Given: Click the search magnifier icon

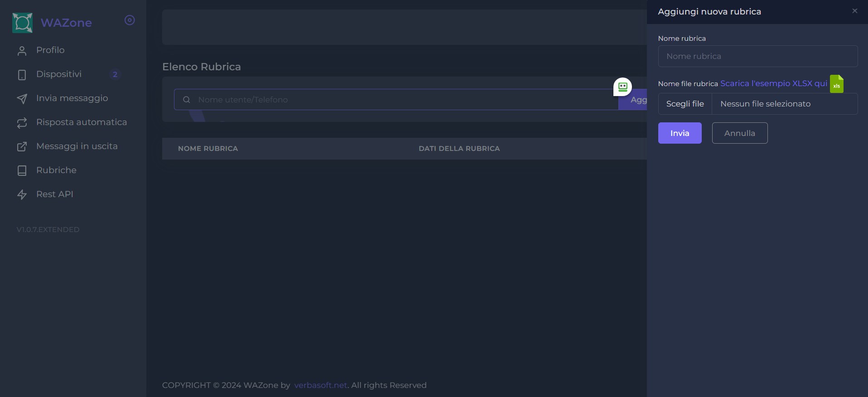Looking at the screenshot, I should point(186,100).
